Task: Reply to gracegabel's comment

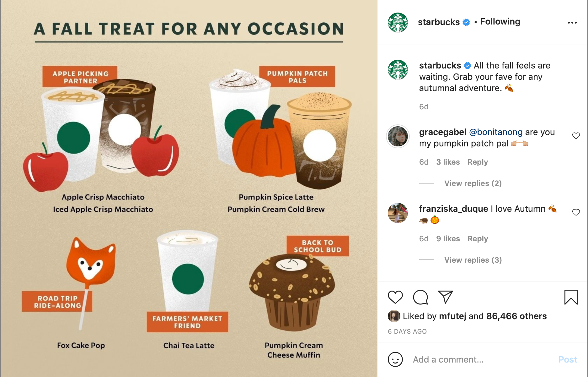Action: [x=477, y=162]
